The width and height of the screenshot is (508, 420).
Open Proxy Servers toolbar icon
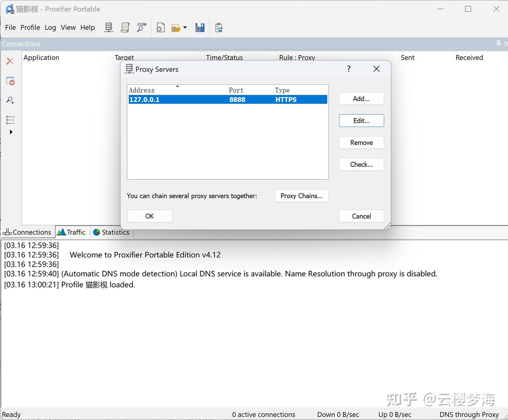click(x=109, y=28)
